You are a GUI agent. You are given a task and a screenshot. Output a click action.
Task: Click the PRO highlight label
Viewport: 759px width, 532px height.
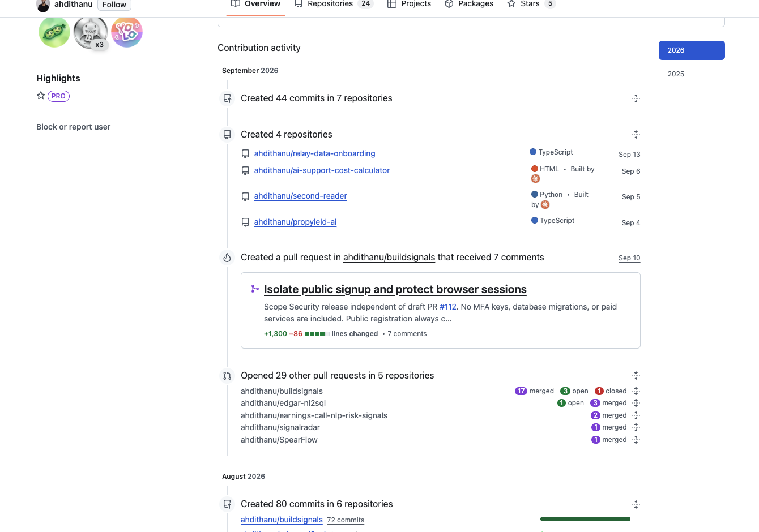pos(58,96)
